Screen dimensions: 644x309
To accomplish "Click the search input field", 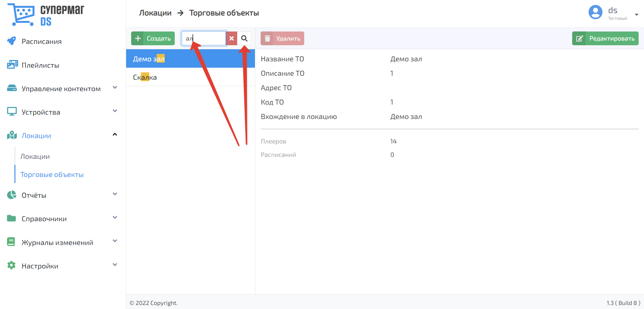I will pyautogui.click(x=204, y=39).
